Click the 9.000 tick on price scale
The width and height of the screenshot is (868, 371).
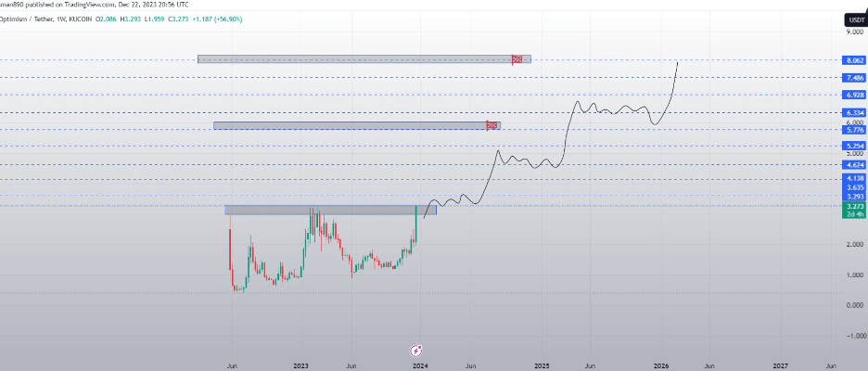click(x=855, y=32)
